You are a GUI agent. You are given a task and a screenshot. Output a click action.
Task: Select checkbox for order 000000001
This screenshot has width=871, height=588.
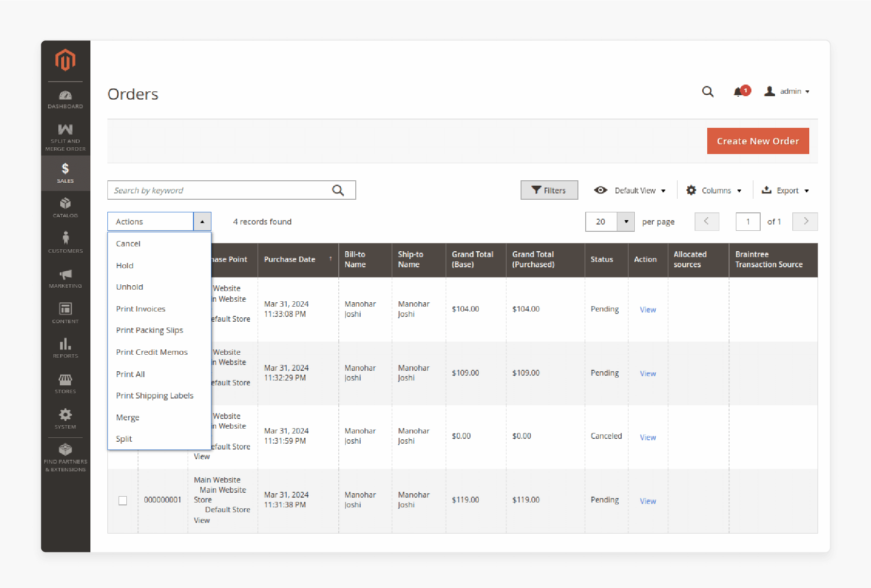123,501
